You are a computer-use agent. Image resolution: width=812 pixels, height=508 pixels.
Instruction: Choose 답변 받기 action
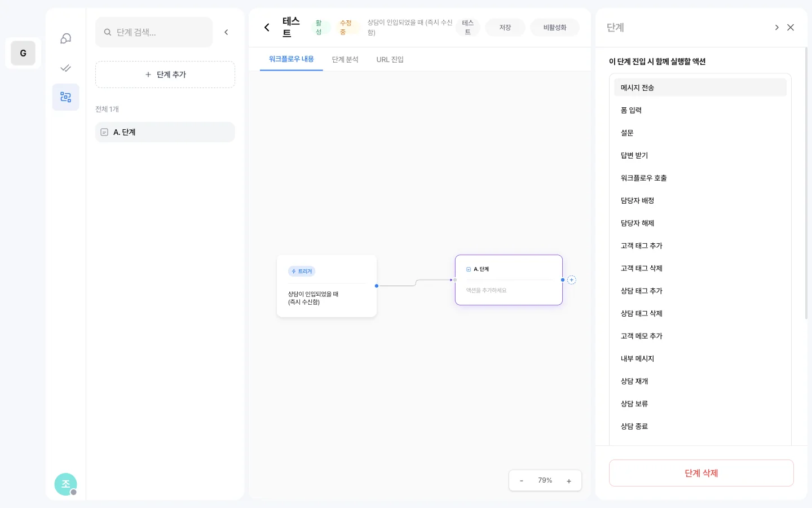point(700,155)
